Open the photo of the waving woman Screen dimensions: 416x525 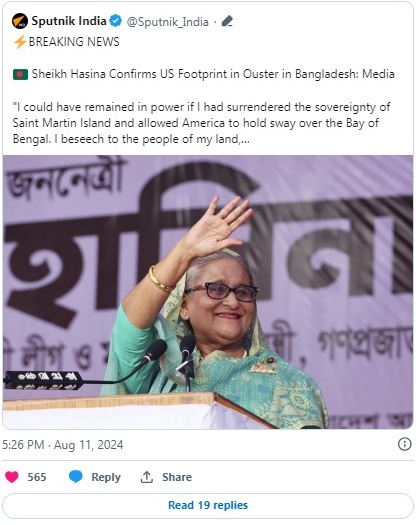[208, 292]
